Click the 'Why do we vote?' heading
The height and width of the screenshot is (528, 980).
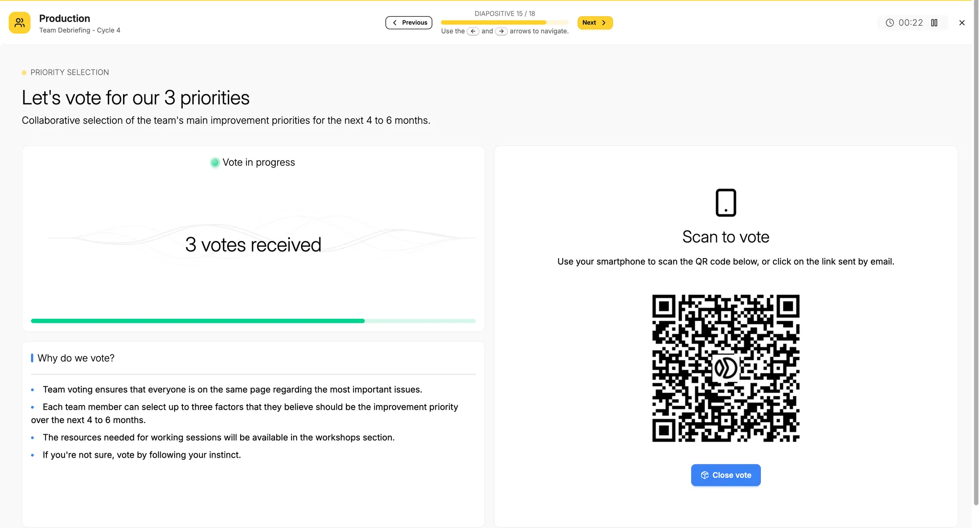click(x=76, y=358)
